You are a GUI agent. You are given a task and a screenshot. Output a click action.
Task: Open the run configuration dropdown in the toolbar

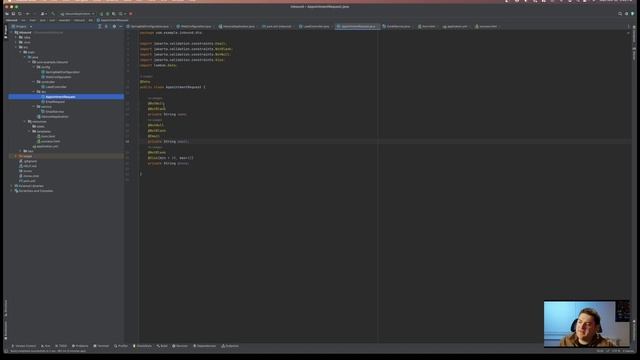pos(78,13)
